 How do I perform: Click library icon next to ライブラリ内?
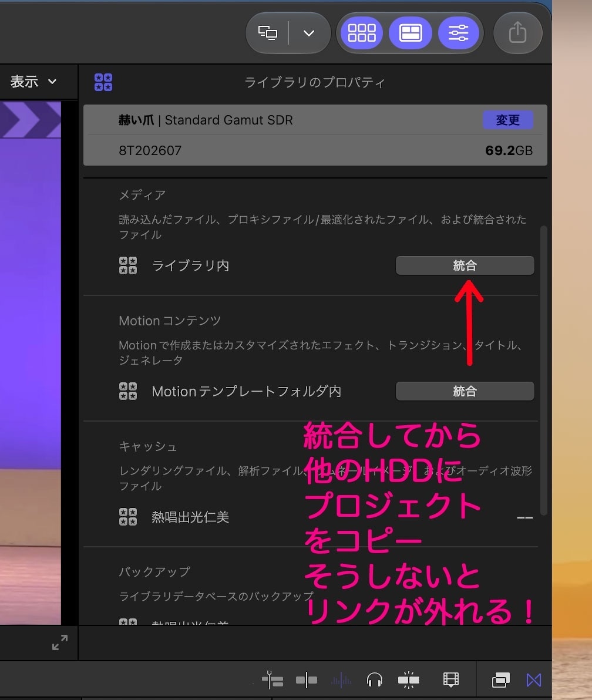click(127, 265)
